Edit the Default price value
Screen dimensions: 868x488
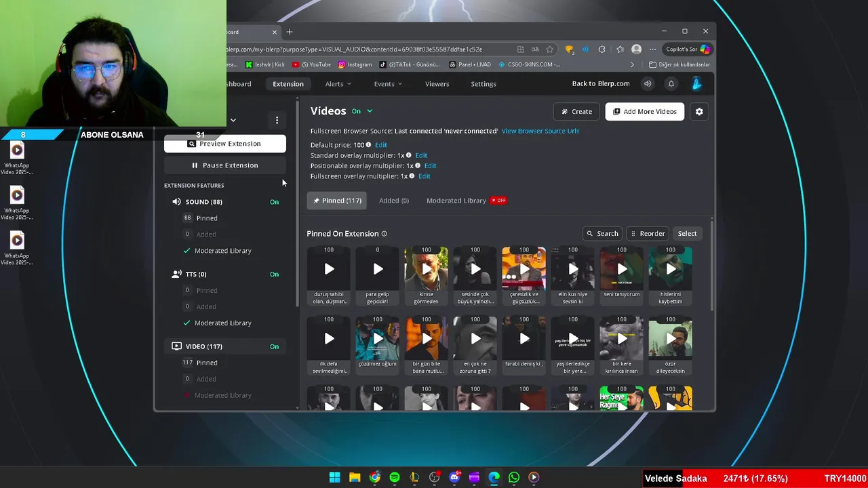click(381, 145)
